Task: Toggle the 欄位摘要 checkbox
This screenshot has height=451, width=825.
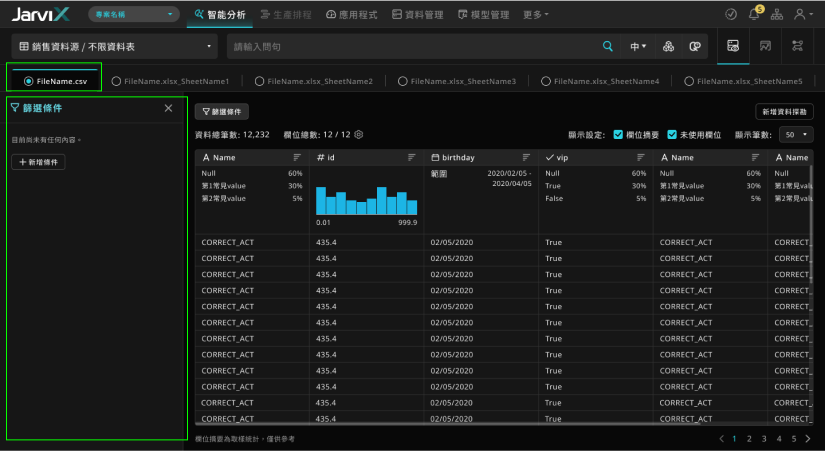Action: [618, 135]
